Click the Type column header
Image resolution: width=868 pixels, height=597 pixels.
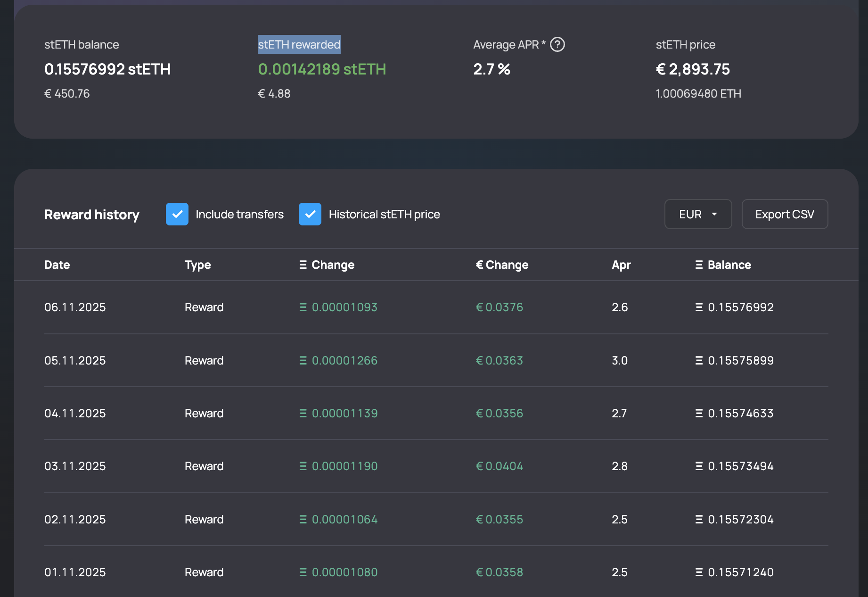(x=197, y=265)
